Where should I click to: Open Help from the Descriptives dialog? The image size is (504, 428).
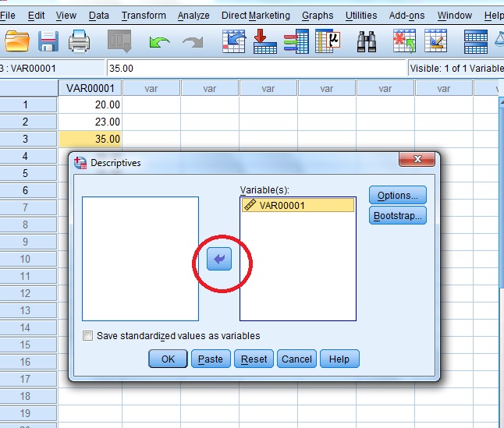pyautogui.click(x=339, y=359)
